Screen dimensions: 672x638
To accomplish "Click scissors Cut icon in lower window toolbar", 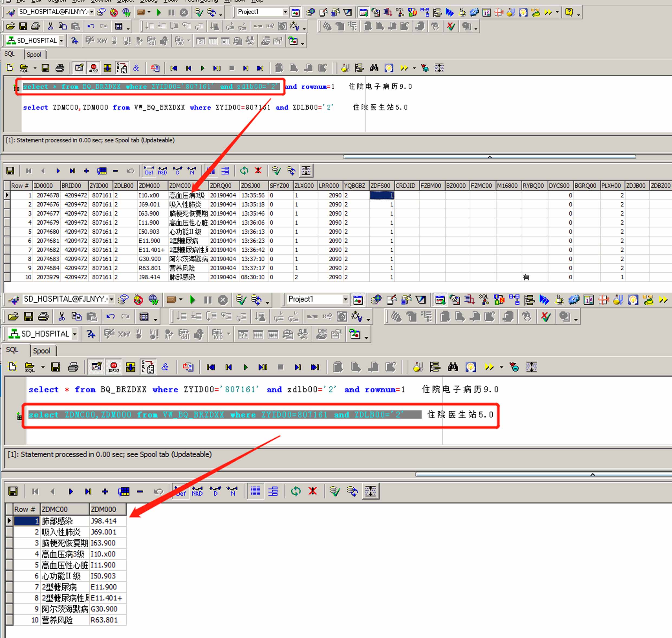I will (x=62, y=317).
